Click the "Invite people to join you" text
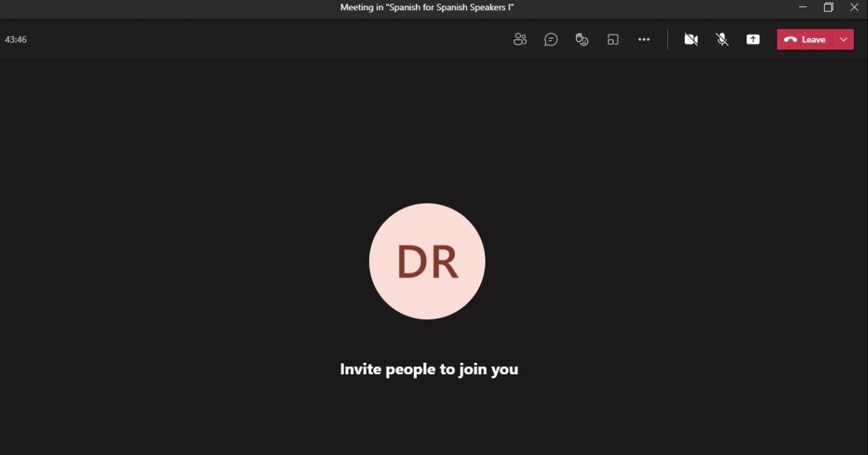 tap(429, 369)
